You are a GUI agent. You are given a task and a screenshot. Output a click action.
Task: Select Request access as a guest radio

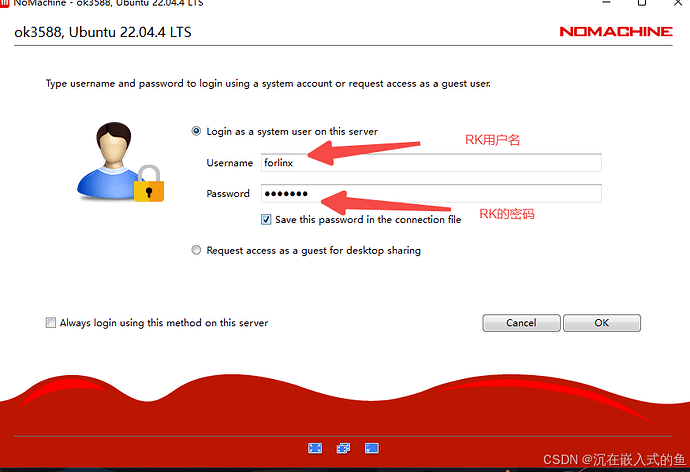pos(196,250)
